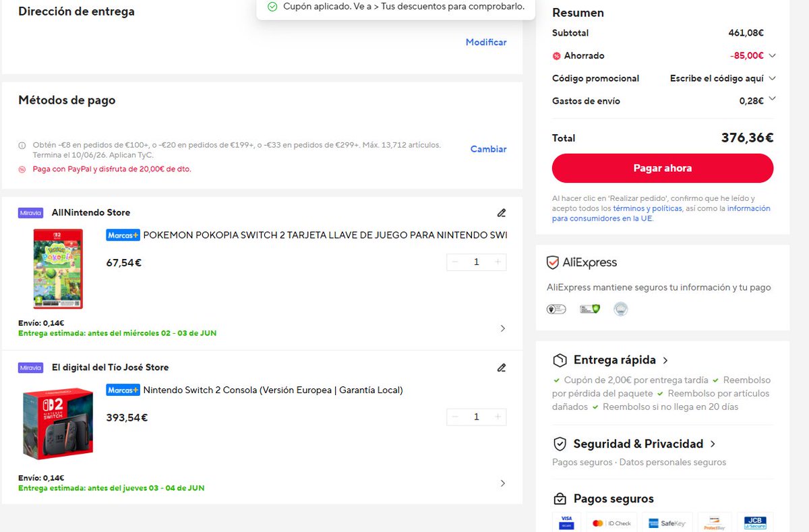The width and height of the screenshot is (809, 532).
Task: Click the round blue certification seal under AliExpress
Action: [x=621, y=309]
